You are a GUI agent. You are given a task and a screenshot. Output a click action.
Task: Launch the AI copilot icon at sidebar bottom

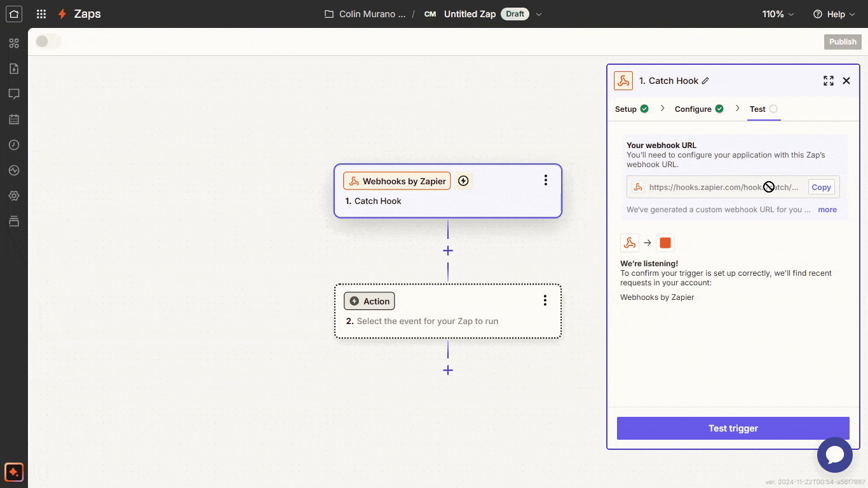[14, 471]
